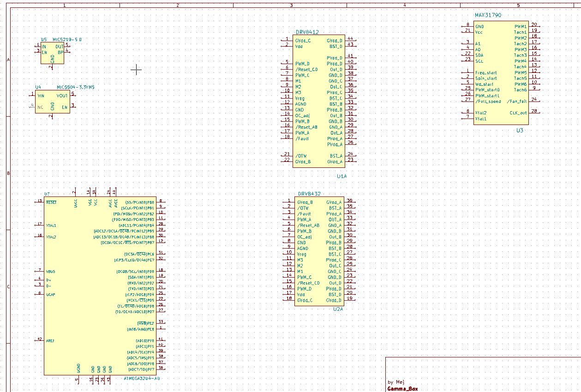Select the OUT pin on MIC5219

[60, 47]
